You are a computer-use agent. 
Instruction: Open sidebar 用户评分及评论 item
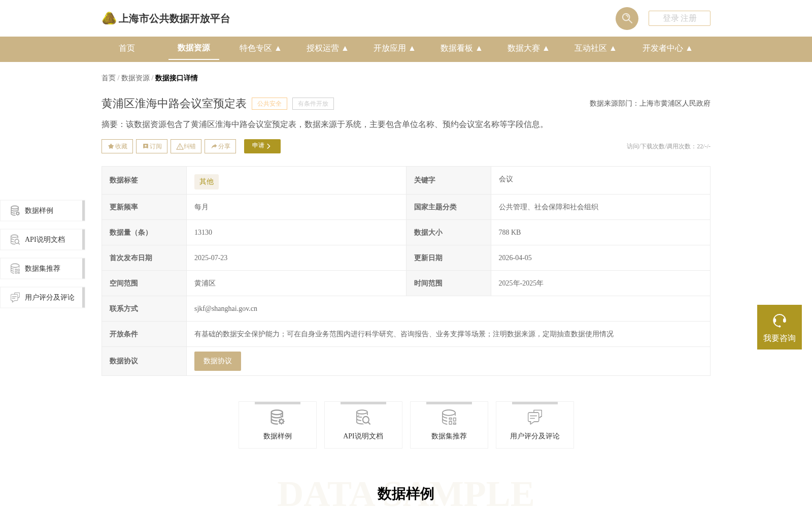[x=43, y=298]
